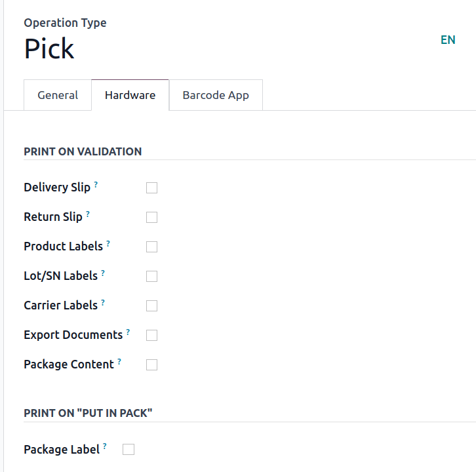476x472 pixels.
Task: Click the Carrier Labels help icon
Action: (x=103, y=303)
